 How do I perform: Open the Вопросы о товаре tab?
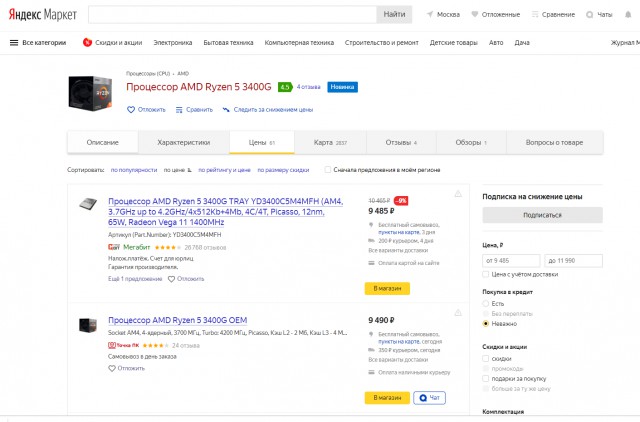(x=554, y=142)
